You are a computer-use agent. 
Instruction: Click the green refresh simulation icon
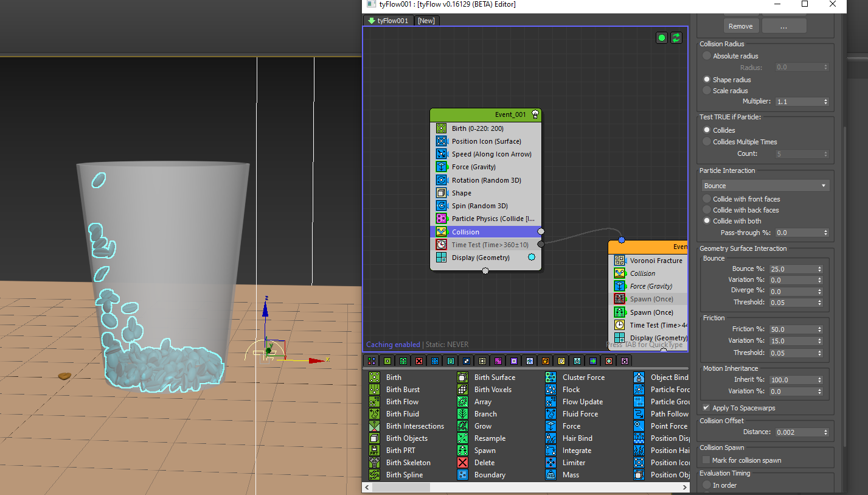(x=676, y=38)
